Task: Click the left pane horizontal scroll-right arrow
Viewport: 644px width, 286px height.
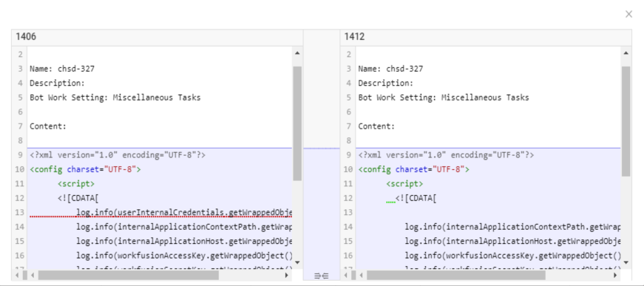Action: tap(287, 275)
